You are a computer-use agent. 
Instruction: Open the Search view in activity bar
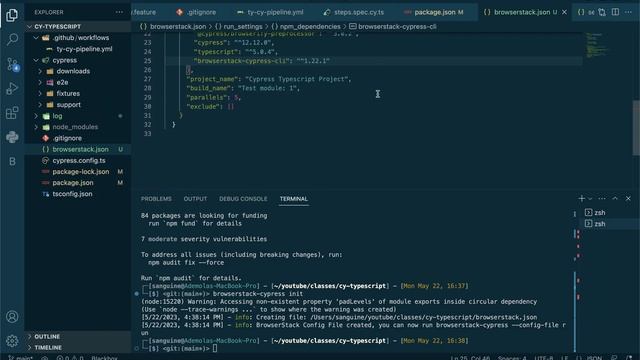(x=12, y=39)
